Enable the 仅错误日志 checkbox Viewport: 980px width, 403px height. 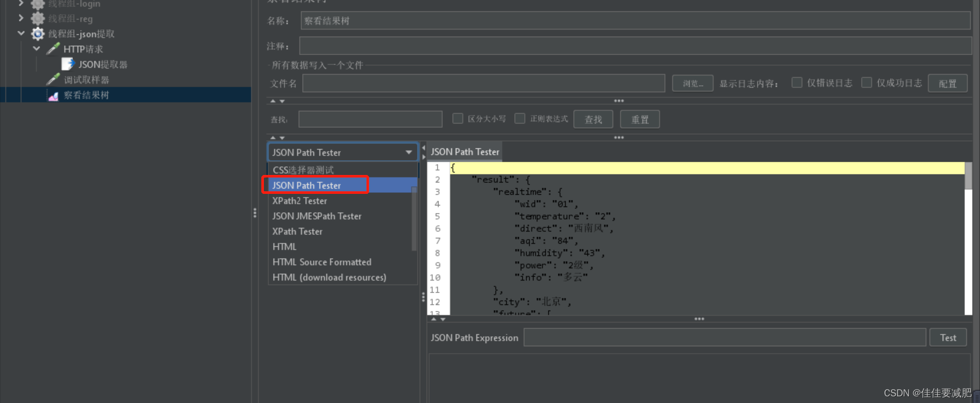pyautogui.click(x=797, y=83)
